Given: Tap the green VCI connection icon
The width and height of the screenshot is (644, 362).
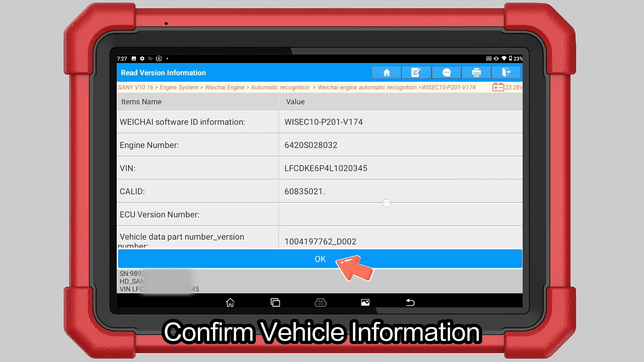Looking at the screenshot, I should click(320, 302).
